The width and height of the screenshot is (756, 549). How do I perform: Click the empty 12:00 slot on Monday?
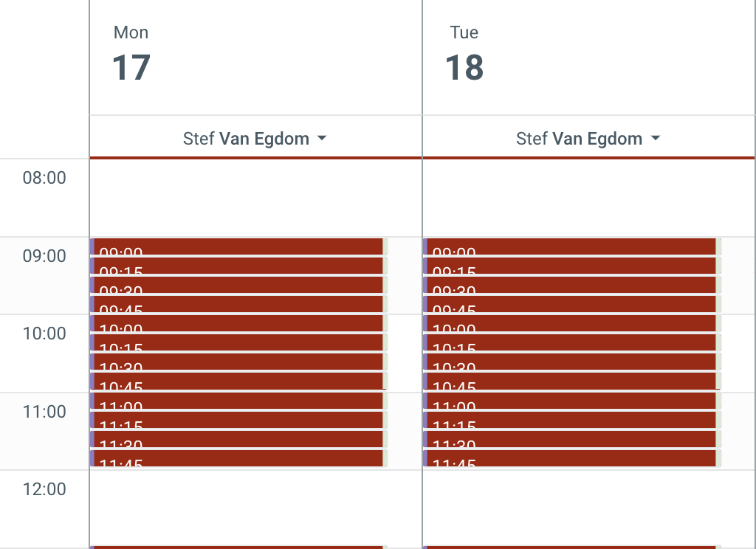(x=255, y=508)
